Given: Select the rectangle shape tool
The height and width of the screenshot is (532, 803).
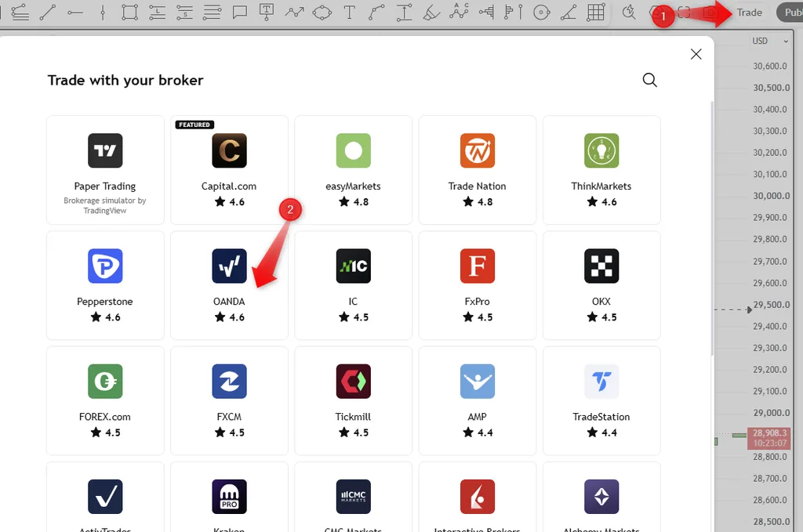Looking at the screenshot, I should [x=129, y=13].
